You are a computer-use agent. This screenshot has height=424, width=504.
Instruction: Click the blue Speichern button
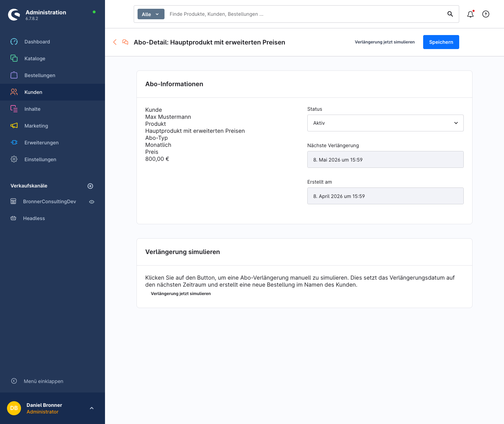[441, 42]
